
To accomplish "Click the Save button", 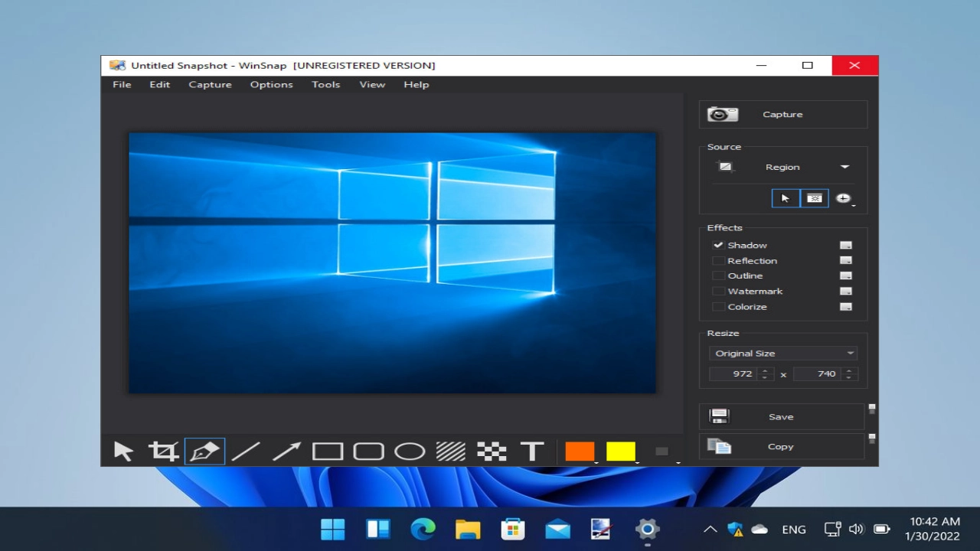I will click(x=782, y=416).
